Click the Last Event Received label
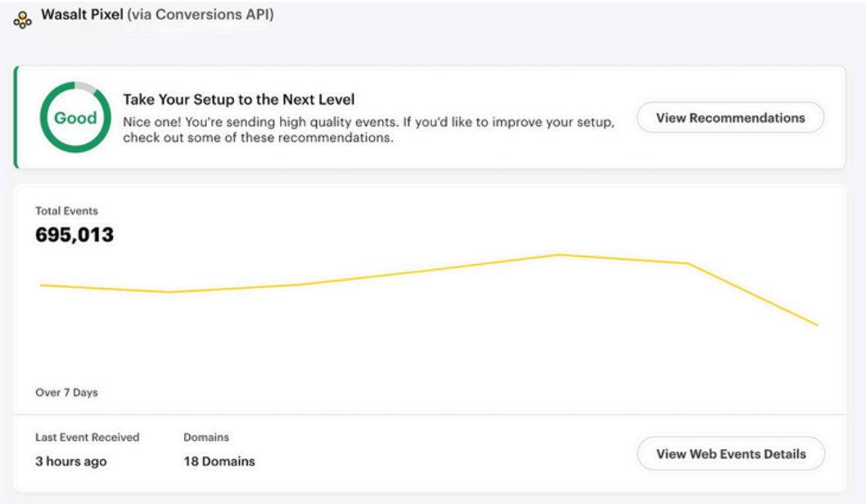Viewport: 866px width, 504px height. (88, 438)
